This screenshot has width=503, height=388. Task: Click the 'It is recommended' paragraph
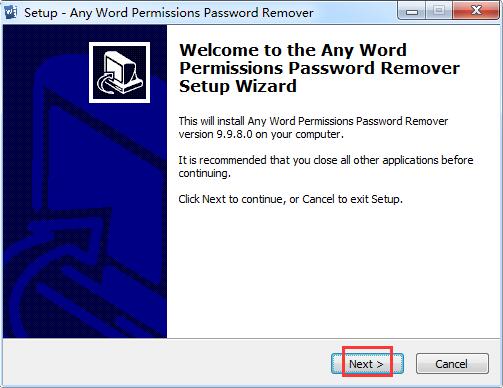click(326, 166)
